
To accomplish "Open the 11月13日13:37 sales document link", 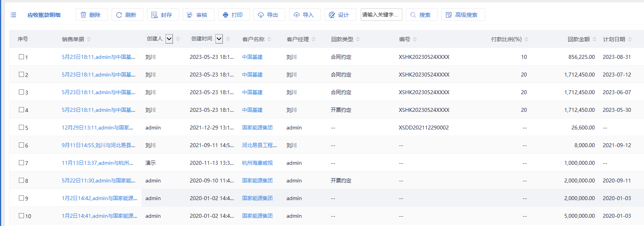I will pyautogui.click(x=97, y=163).
